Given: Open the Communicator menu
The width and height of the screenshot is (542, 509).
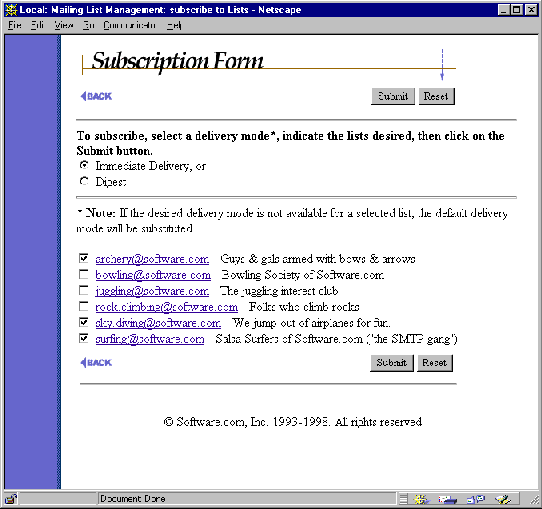Looking at the screenshot, I should (130, 25).
